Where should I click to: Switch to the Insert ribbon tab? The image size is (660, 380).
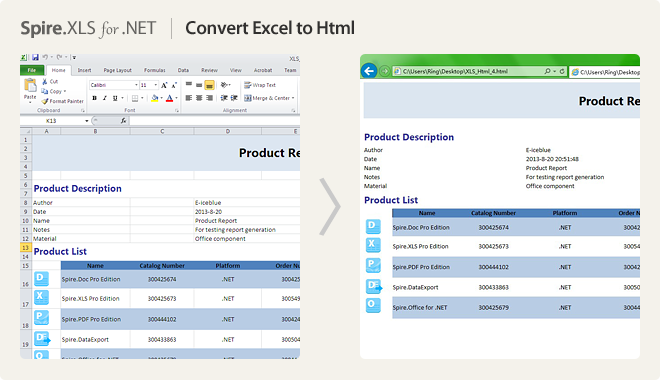(x=84, y=70)
